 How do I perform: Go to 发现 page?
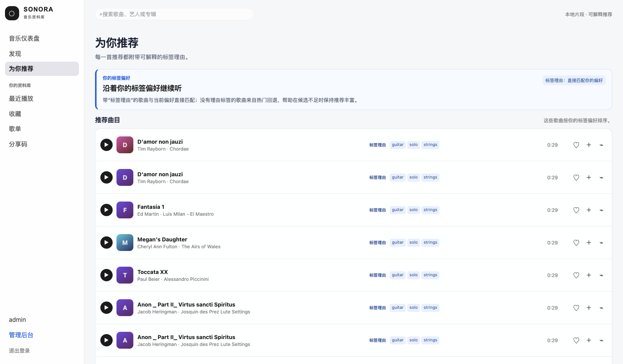42,54
